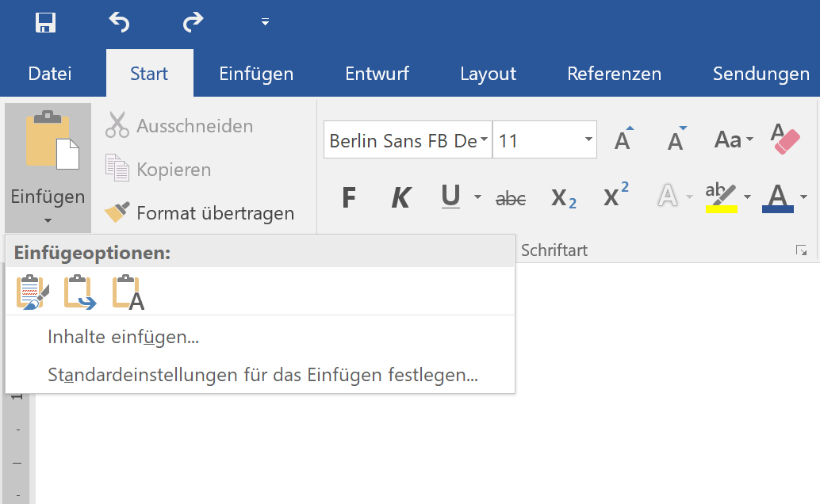Switch to the Start tab

(149, 74)
